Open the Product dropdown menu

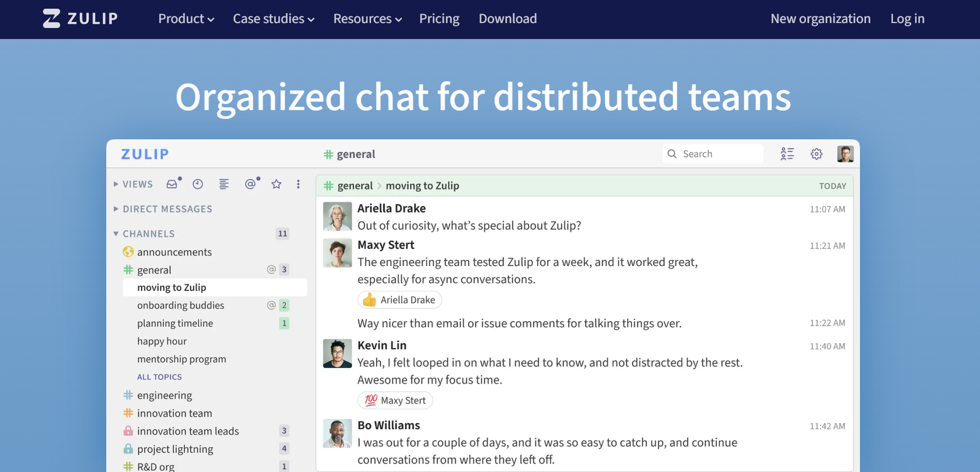coord(186,19)
